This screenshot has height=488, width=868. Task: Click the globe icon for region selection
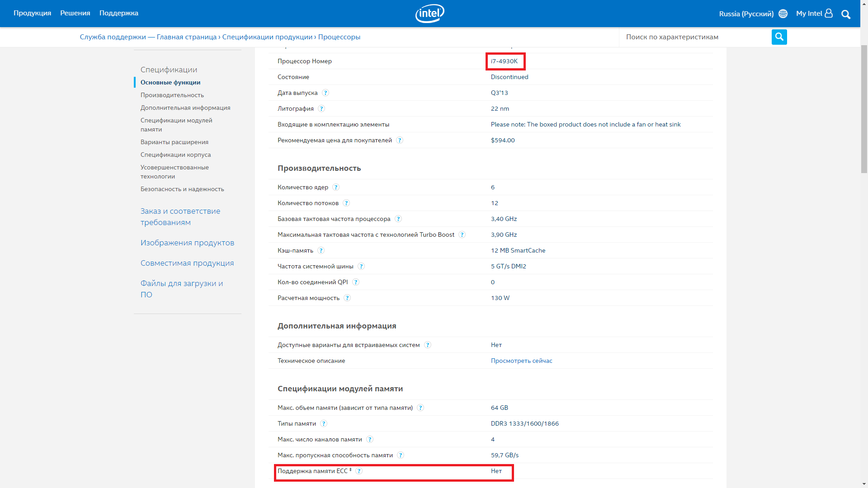tap(783, 14)
